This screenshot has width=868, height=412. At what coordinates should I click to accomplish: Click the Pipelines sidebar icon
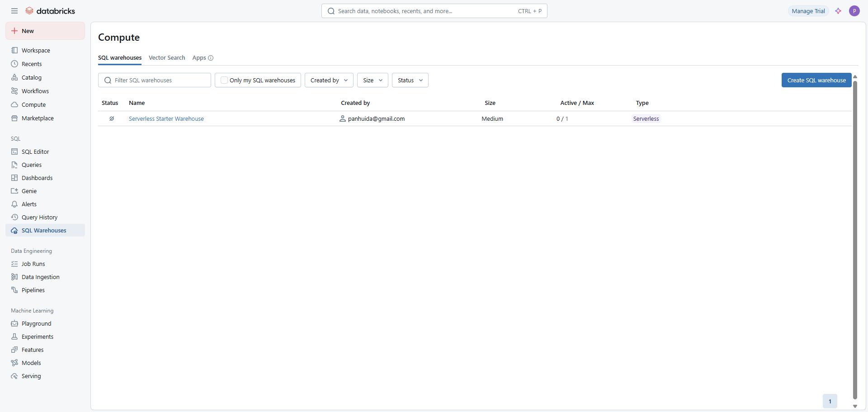pyautogui.click(x=14, y=290)
